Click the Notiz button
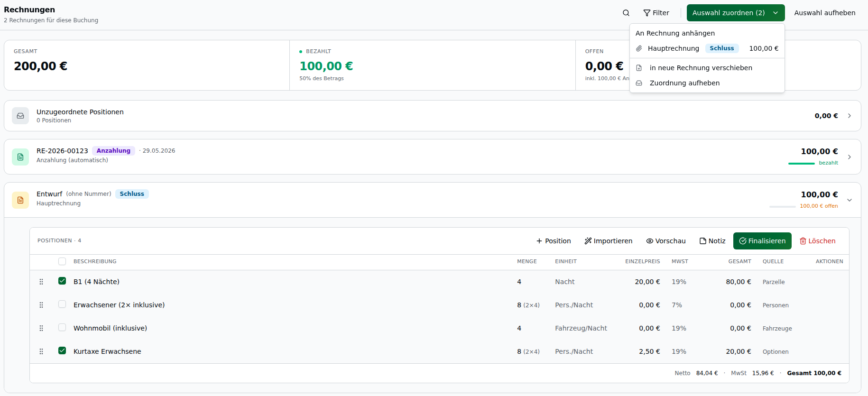This screenshot has height=396, width=868. click(x=712, y=241)
